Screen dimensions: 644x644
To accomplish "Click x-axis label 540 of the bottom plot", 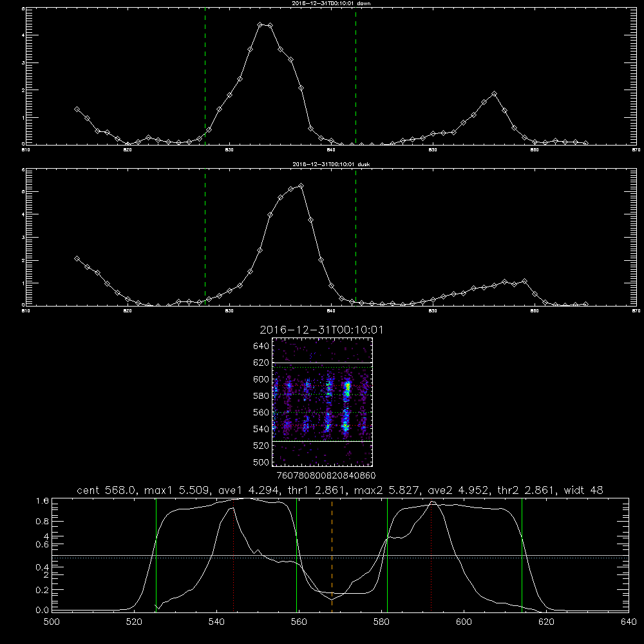I will [216, 622].
